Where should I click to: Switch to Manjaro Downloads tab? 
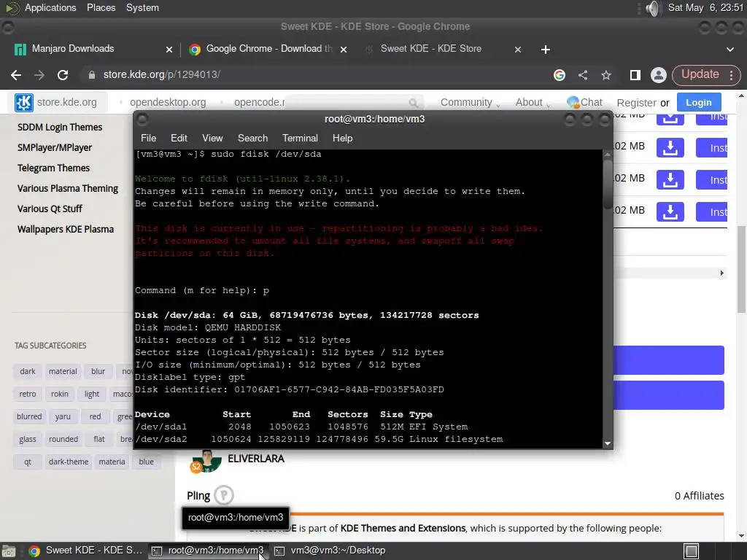point(73,49)
